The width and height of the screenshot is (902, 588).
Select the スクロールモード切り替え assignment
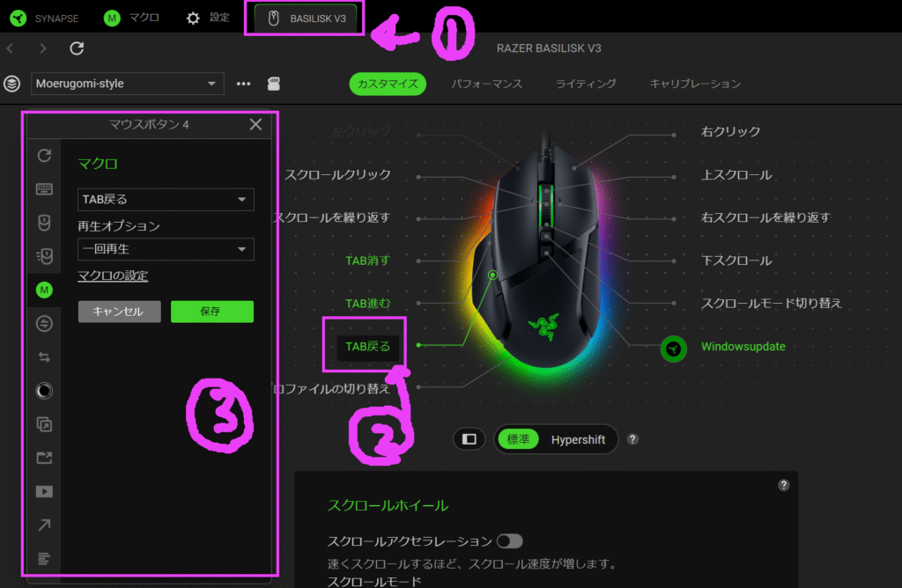click(x=771, y=304)
